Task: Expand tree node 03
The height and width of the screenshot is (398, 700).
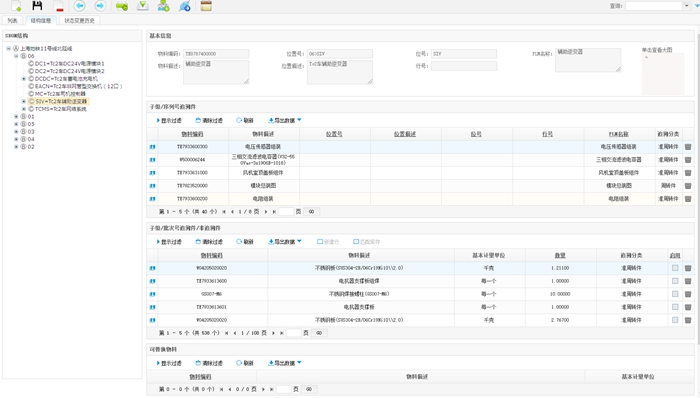Action: pyautogui.click(x=16, y=132)
